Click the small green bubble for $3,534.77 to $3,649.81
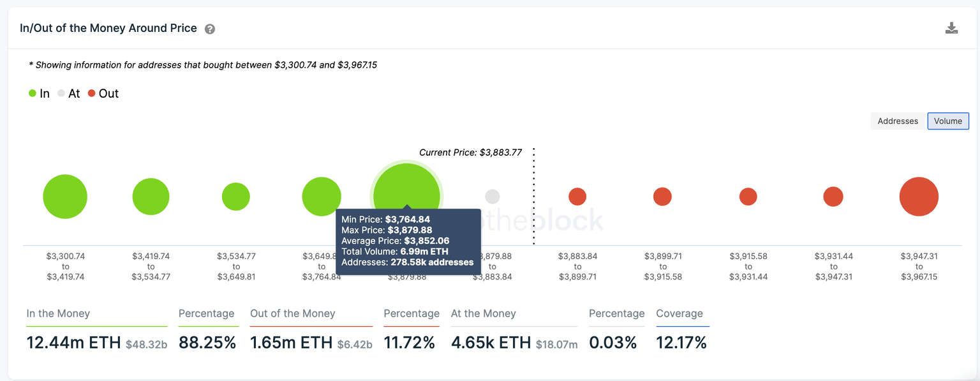The image size is (980, 381). 236,197
